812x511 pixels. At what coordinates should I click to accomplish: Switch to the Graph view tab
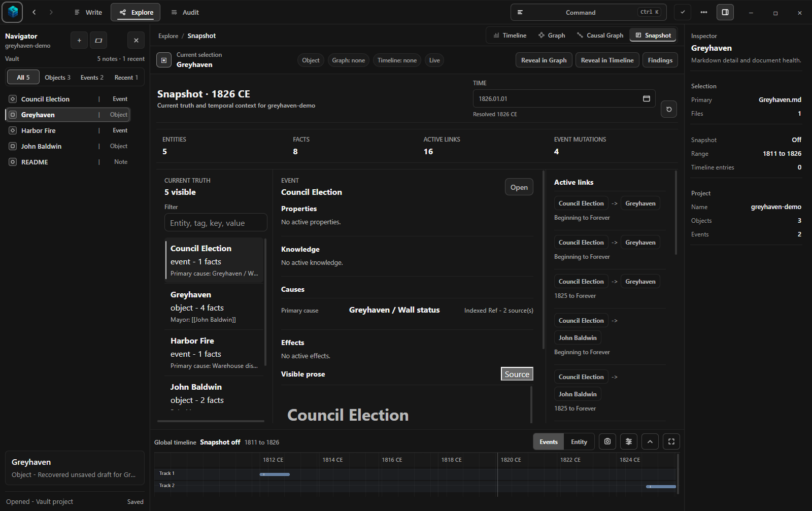pos(552,35)
